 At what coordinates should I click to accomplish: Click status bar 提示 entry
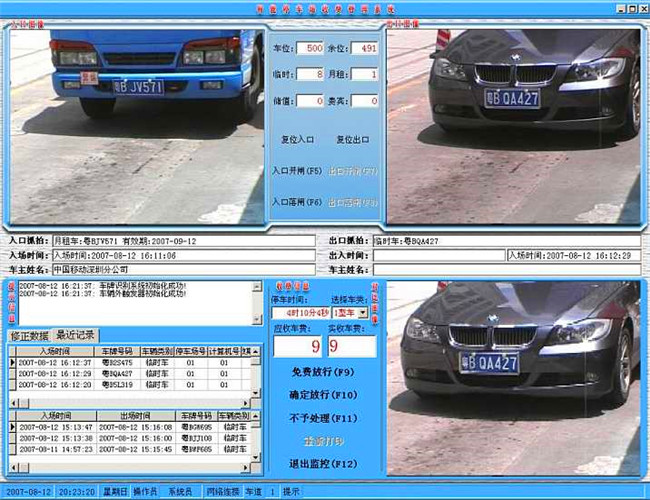[x=291, y=492]
